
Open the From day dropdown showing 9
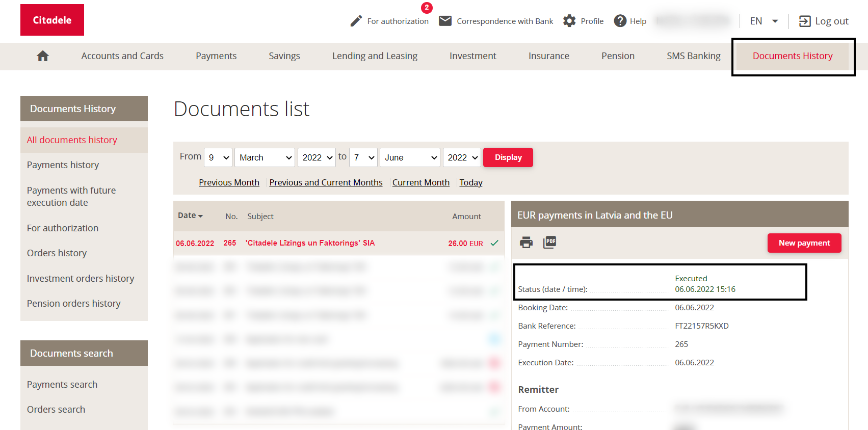[x=218, y=157]
